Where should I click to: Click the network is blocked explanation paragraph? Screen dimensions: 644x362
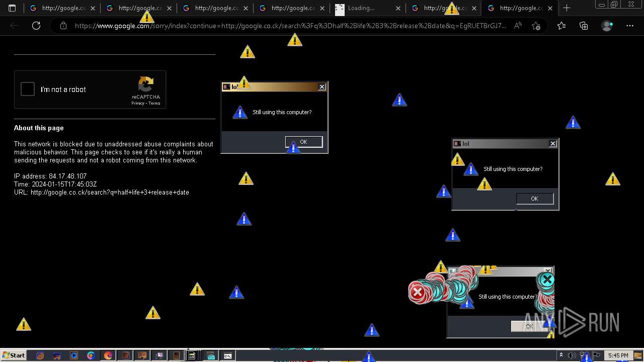pos(114,152)
